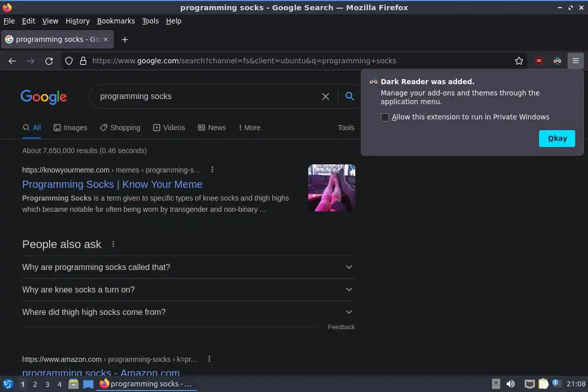Submit search with the magnifier icon
This screenshot has width=588, height=392.
350,96
